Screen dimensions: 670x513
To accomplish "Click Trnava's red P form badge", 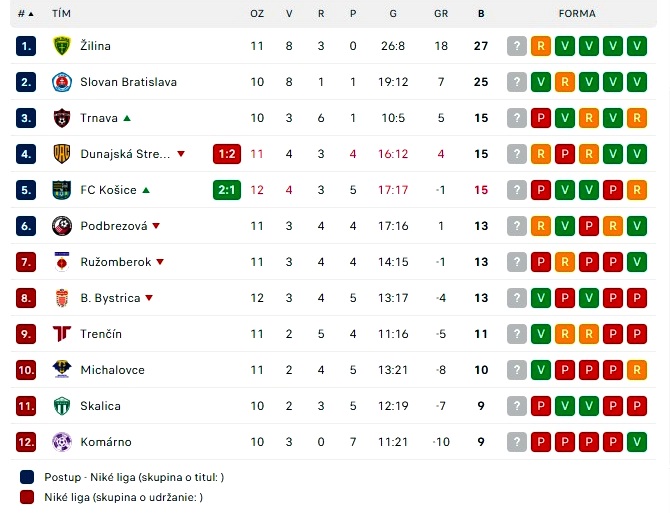I will (541, 118).
